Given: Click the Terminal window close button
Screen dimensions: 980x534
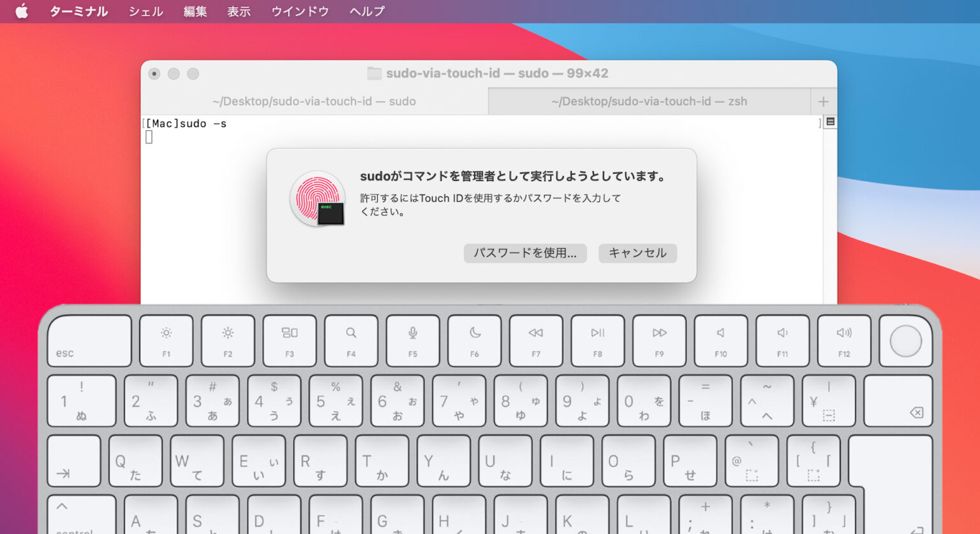Looking at the screenshot, I should [154, 74].
